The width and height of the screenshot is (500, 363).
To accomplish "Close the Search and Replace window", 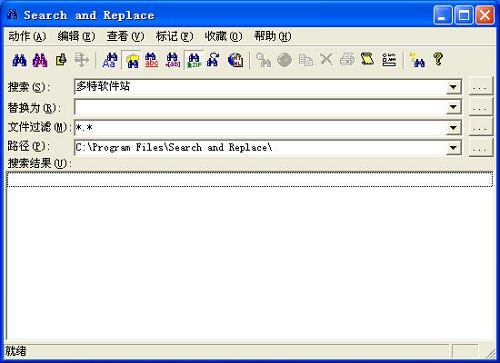I will pos(485,15).
